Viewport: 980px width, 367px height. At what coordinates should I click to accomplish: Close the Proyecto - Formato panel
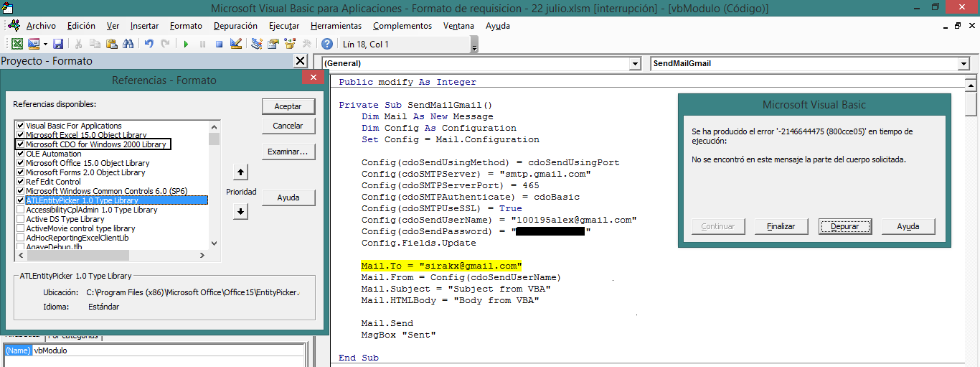point(301,61)
